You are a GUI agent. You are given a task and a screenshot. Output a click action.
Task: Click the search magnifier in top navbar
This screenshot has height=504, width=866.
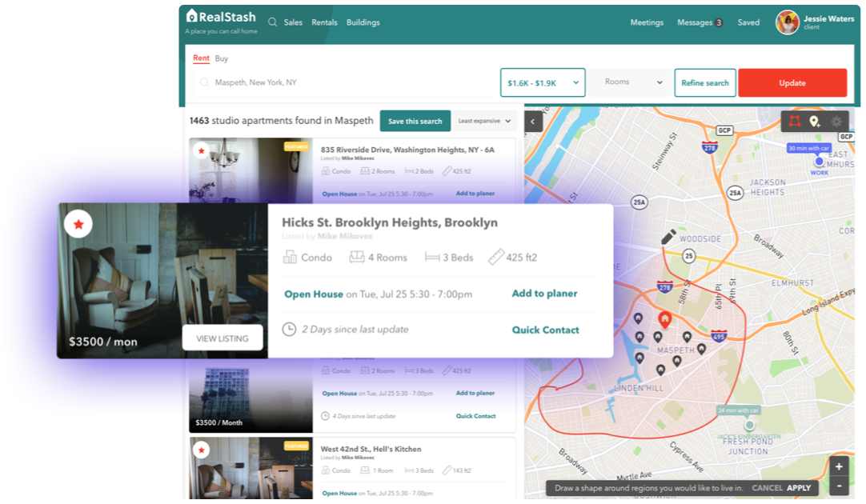[x=272, y=22]
